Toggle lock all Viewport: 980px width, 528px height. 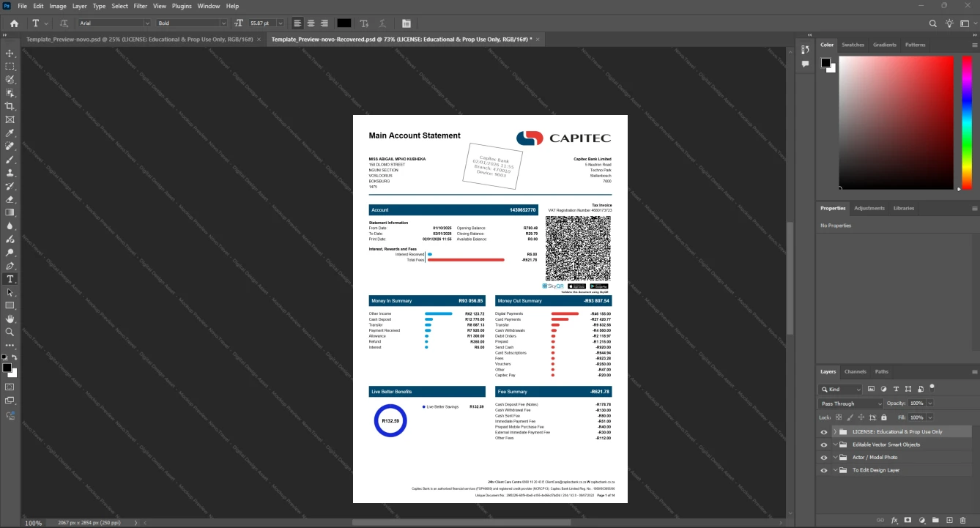(x=884, y=417)
